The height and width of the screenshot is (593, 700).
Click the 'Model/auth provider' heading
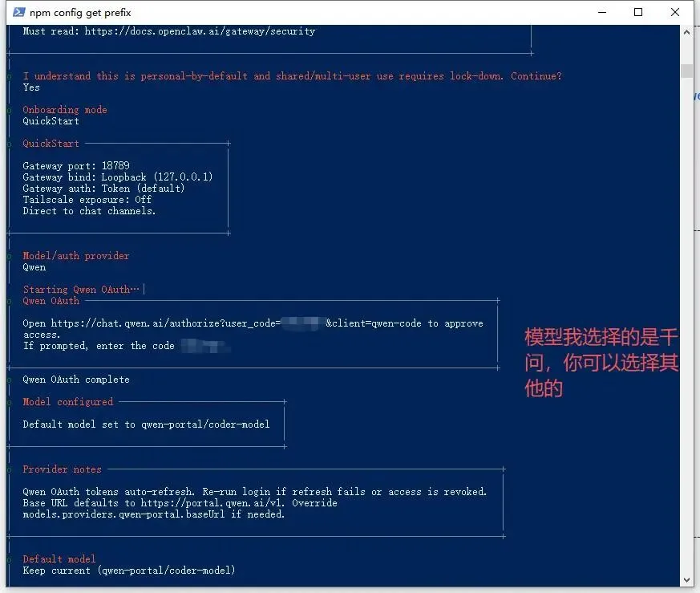(x=76, y=256)
